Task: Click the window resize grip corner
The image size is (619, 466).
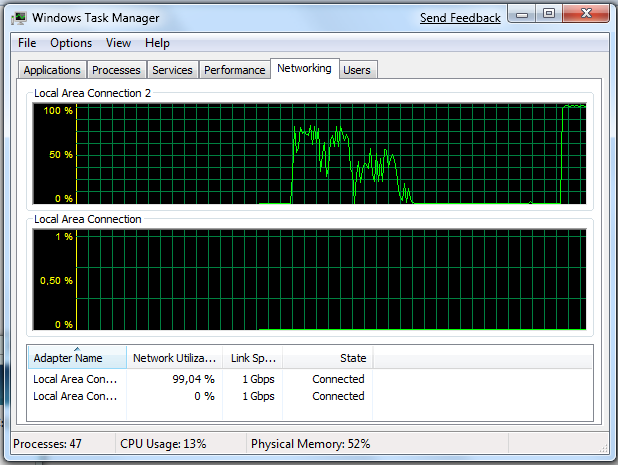Action: tap(604, 448)
